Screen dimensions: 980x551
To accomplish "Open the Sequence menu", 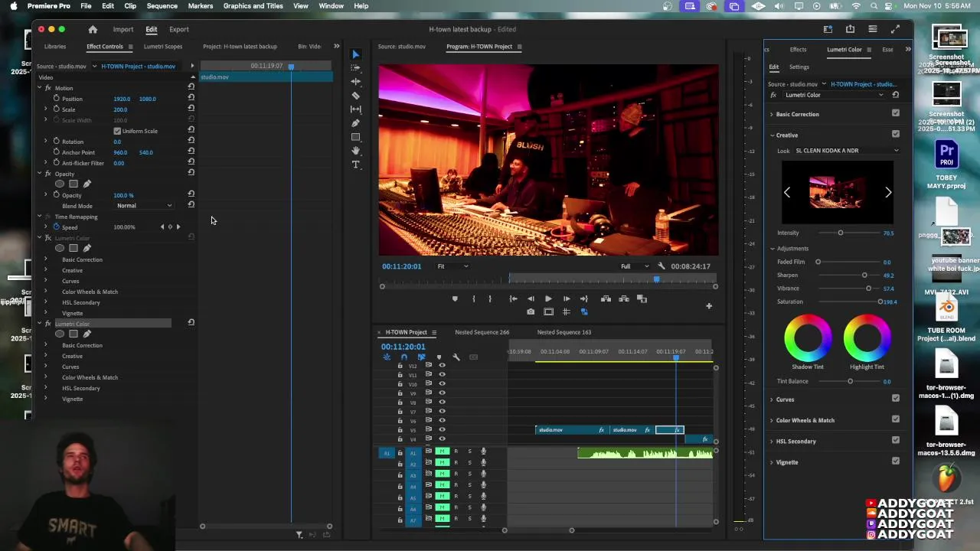I will tap(162, 6).
